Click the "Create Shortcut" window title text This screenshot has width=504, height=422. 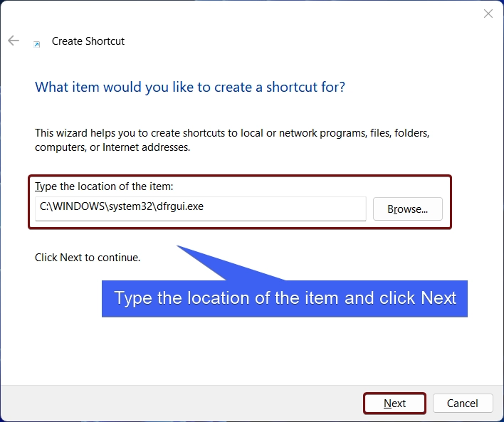click(88, 41)
